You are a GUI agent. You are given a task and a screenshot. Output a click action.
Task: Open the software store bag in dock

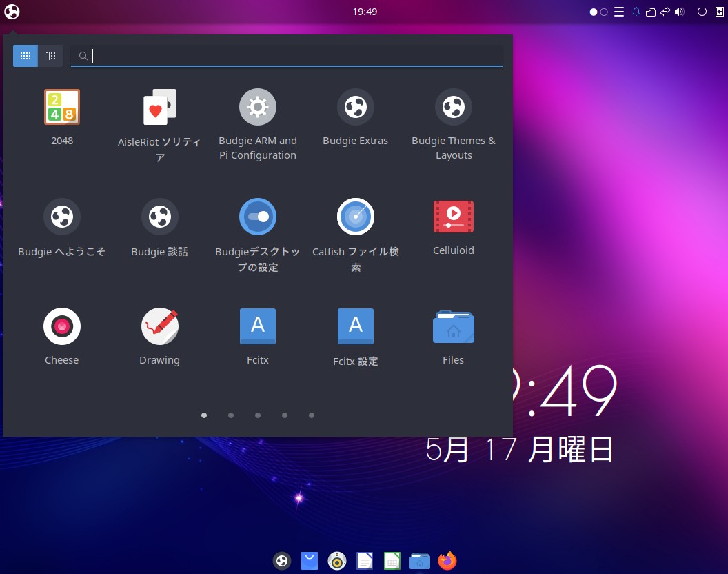coord(310,561)
